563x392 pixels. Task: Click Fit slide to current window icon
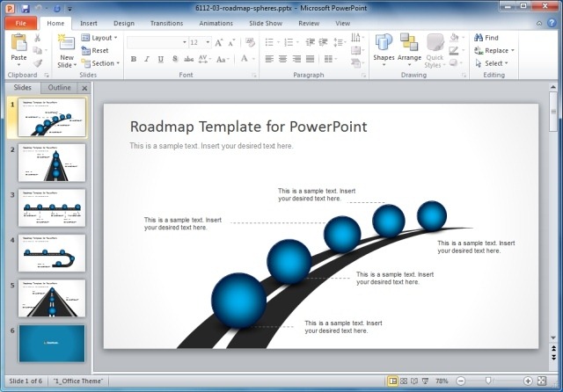pyautogui.click(x=542, y=381)
